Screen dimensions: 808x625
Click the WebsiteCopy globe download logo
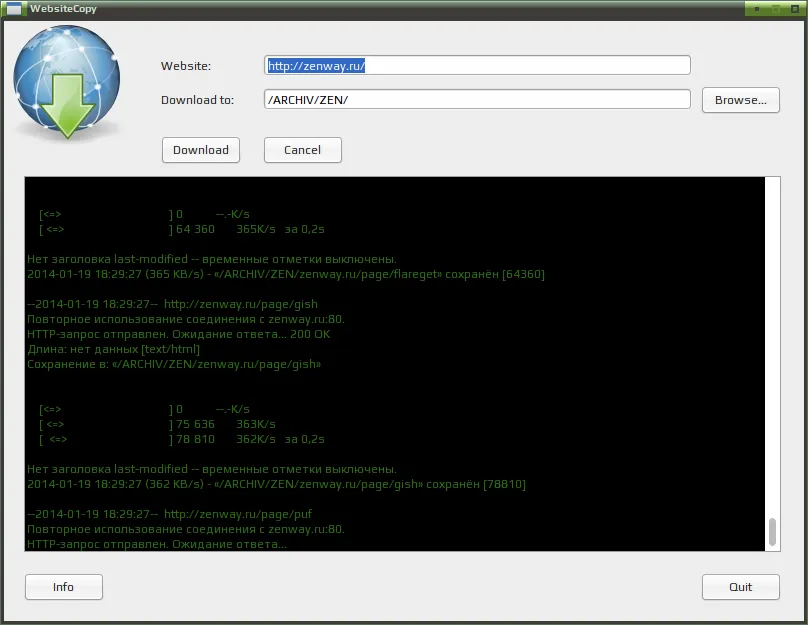[x=66, y=82]
